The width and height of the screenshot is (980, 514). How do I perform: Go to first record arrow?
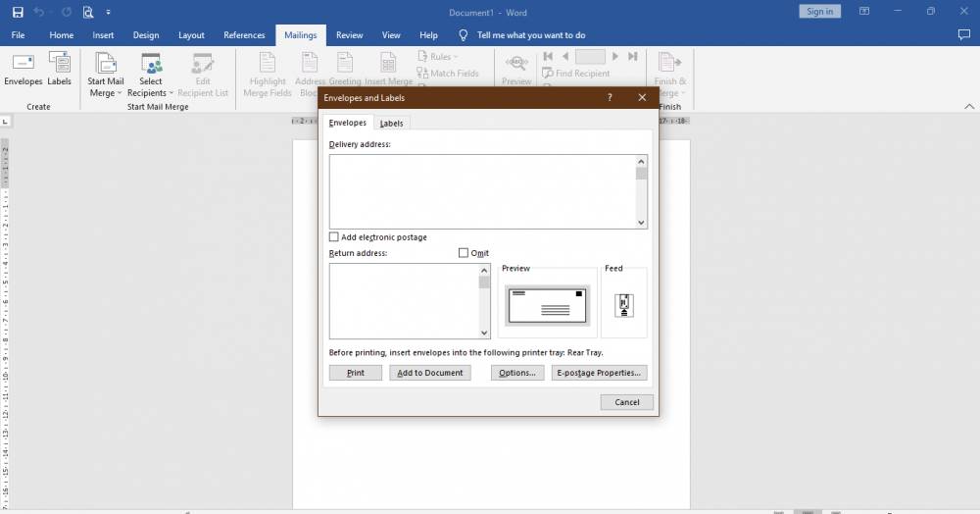pos(548,56)
